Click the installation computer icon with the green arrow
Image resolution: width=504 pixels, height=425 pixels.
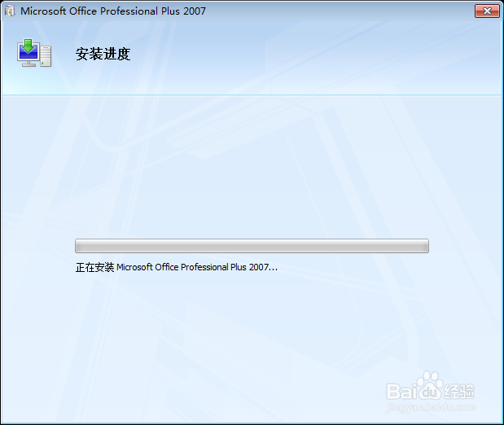34,53
